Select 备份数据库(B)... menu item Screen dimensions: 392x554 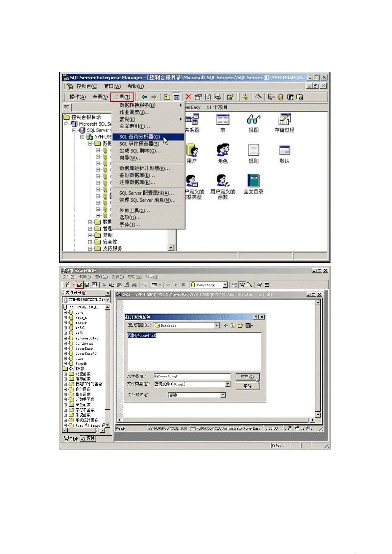point(148,175)
